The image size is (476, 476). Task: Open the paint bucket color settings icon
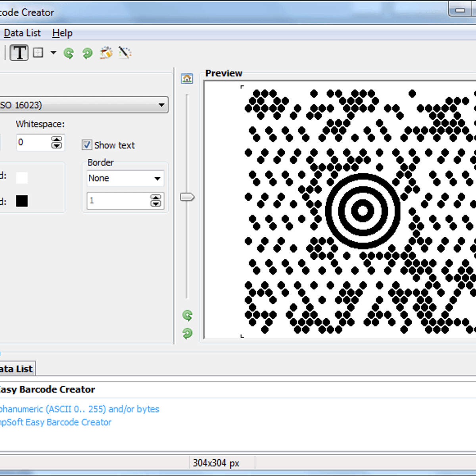point(106,53)
